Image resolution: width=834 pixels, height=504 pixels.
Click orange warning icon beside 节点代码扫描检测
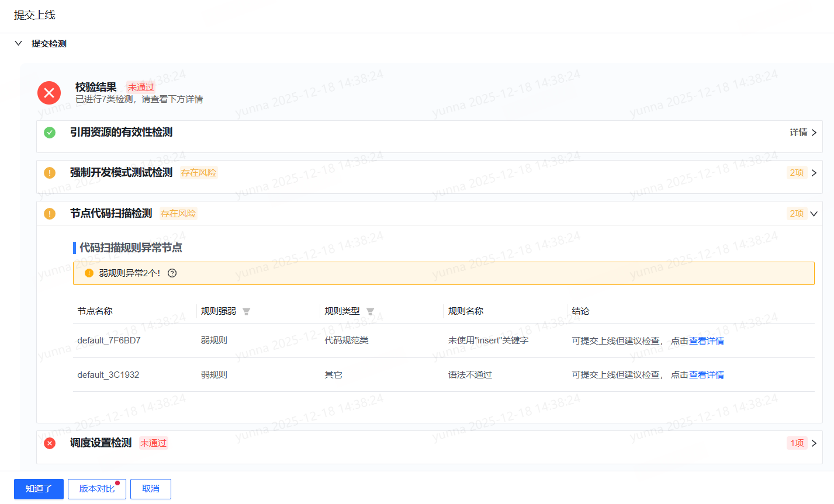tap(50, 214)
